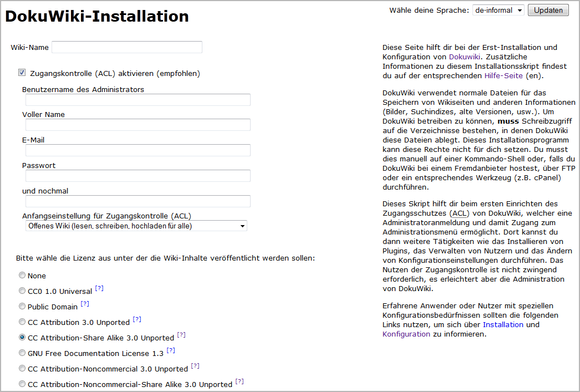Image resolution: width=580 pixels, height=392 pixels.
Task: Select CC Attribution-Share Alike 3.0 Unported
Action: 22,337
